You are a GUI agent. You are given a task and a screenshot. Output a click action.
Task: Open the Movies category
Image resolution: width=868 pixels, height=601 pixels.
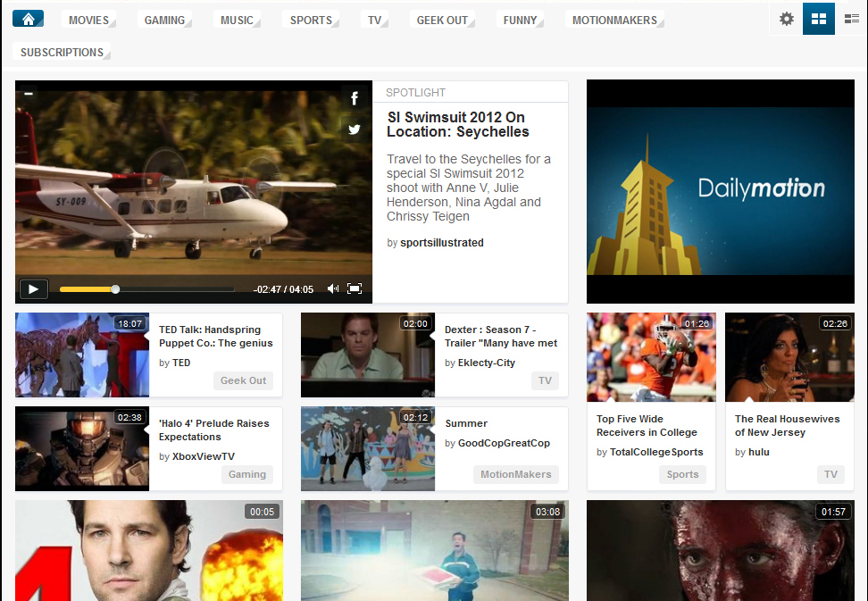click(88, 20)
